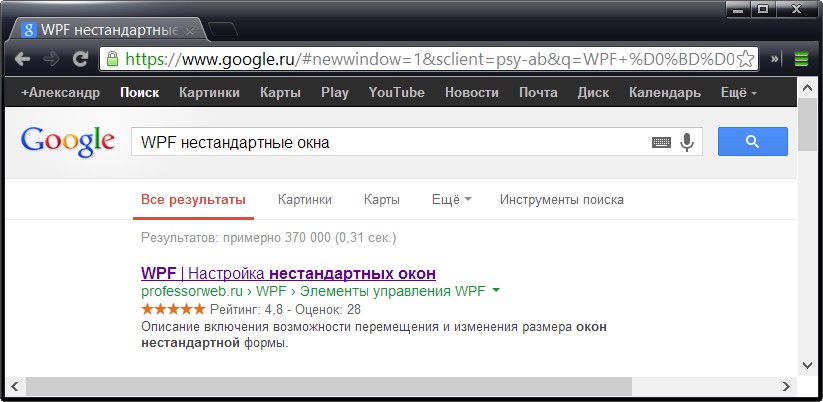Click the horizontal scrollbar right arrow
The height and width of the screenshot is (402, 823).
pyautogui.click(x=786, y=387)
